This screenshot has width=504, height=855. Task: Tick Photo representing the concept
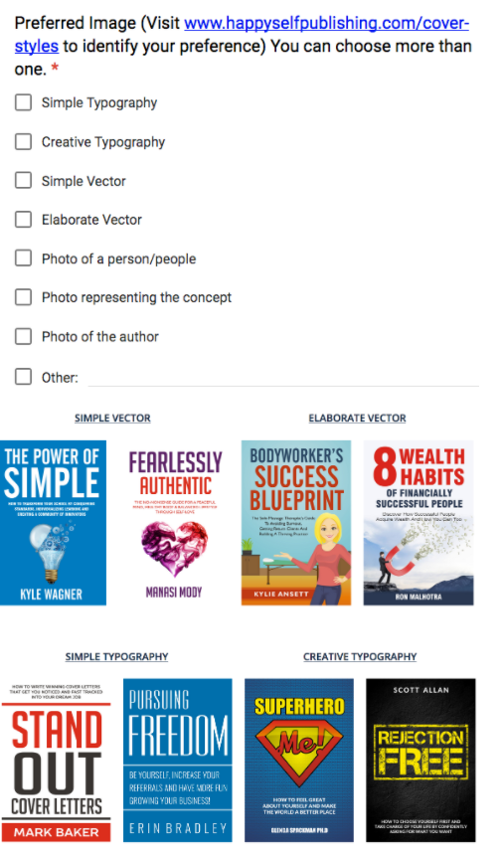click(24, 297)
